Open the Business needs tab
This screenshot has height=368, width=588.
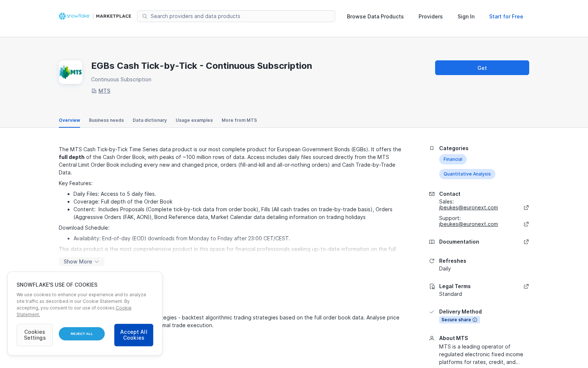click(106, 120)
